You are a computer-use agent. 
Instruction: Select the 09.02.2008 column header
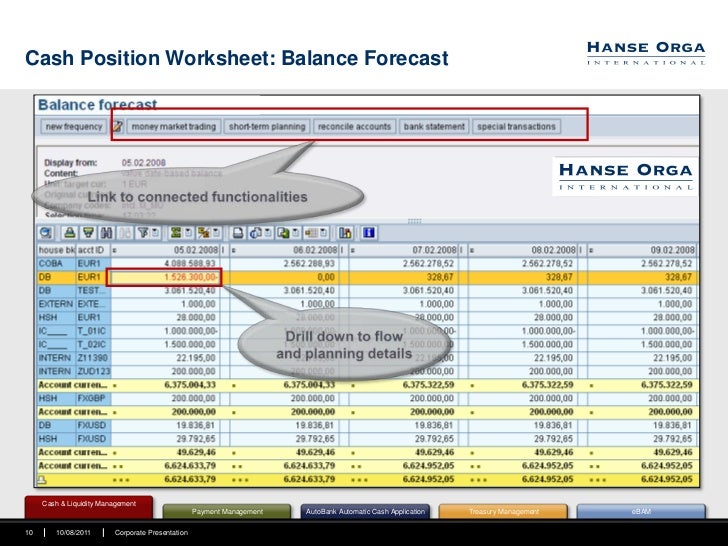pos(643,250)
